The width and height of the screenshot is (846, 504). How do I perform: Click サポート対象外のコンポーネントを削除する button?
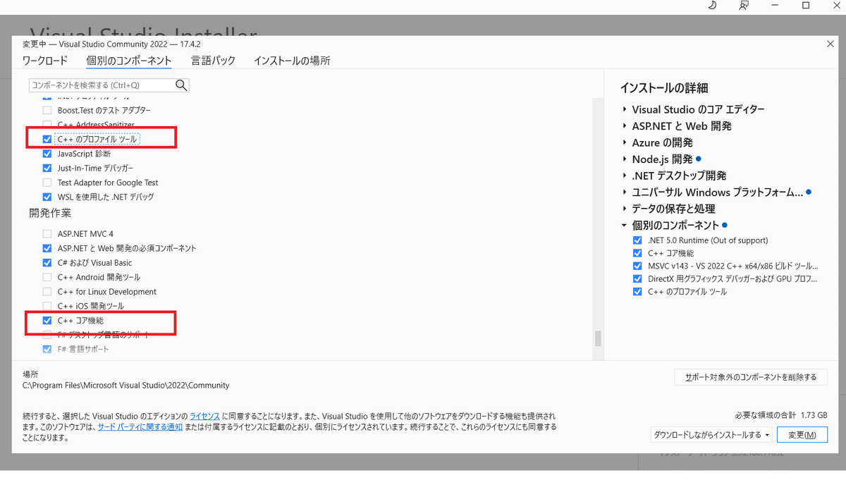[751, 377]
